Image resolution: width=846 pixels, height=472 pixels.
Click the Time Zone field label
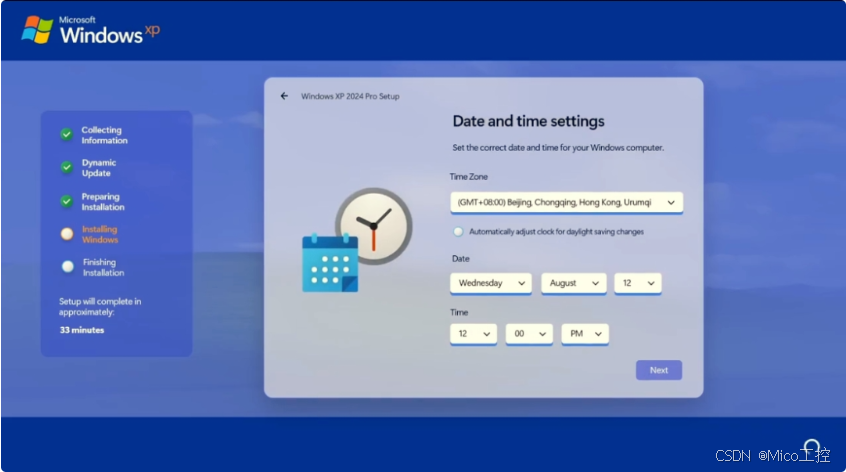468,176
